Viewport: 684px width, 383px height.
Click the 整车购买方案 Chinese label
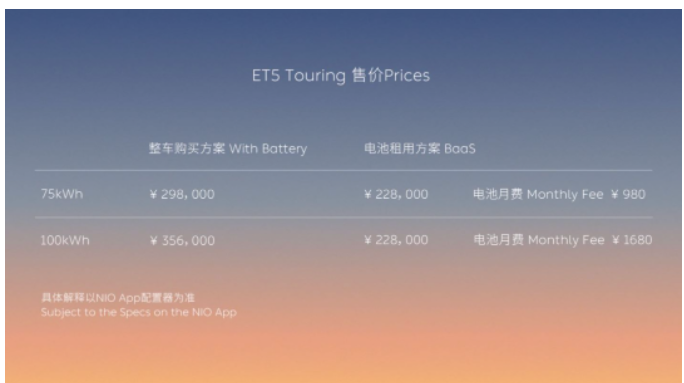click(187, 148)
